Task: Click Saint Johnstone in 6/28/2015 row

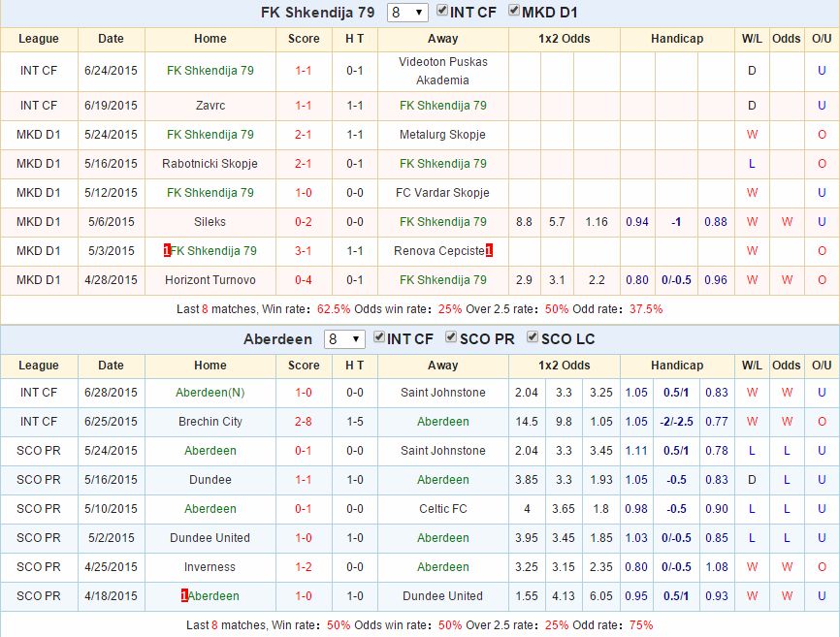Action: coord(442,393)
